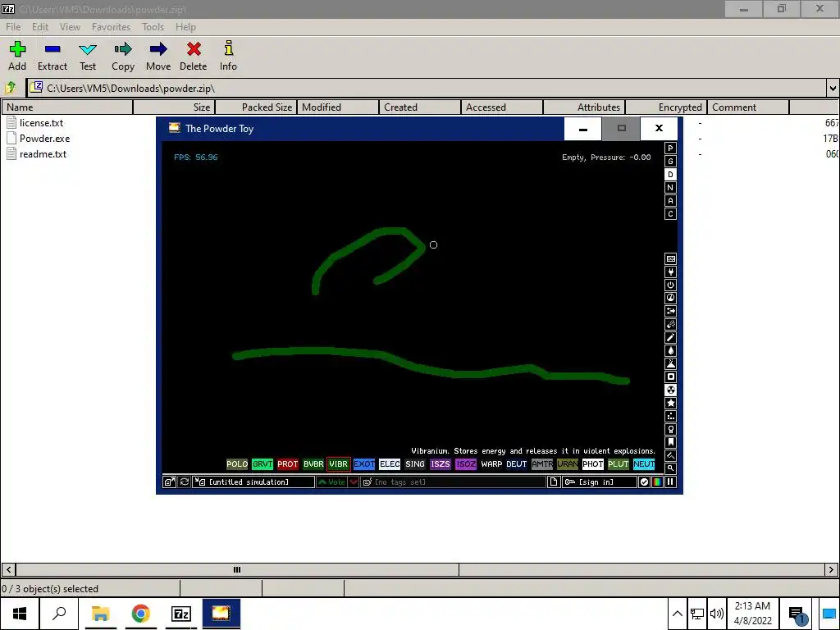The height and width of the screenshot is (630, 840).
Task: Open the simulation browser icon
Action: point(169,482)
